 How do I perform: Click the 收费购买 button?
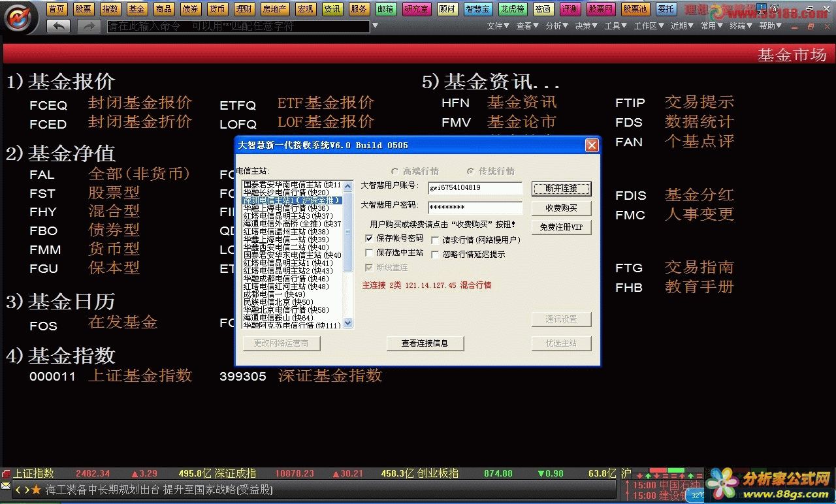tap(561, 208)
